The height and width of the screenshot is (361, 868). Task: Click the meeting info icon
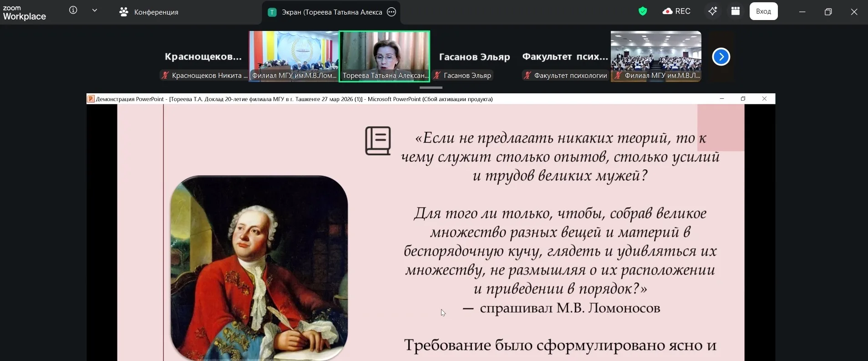pos(73,10)
